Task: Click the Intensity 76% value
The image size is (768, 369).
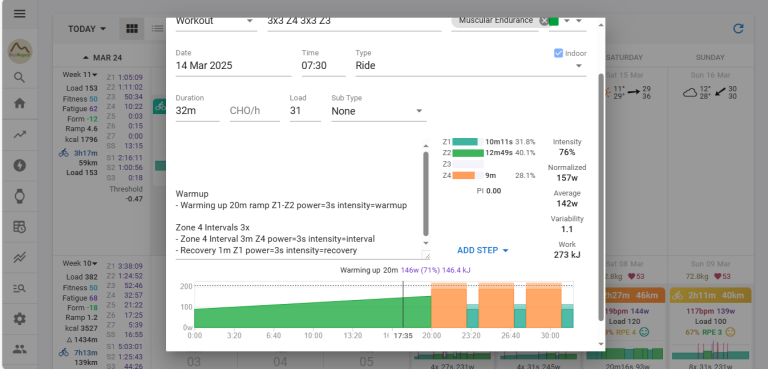Action: [x=567, y=152]
